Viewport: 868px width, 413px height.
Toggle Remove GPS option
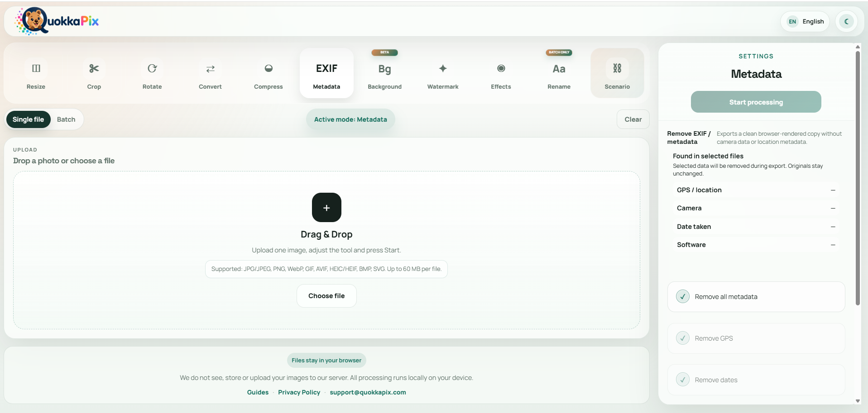pos(756,338)
